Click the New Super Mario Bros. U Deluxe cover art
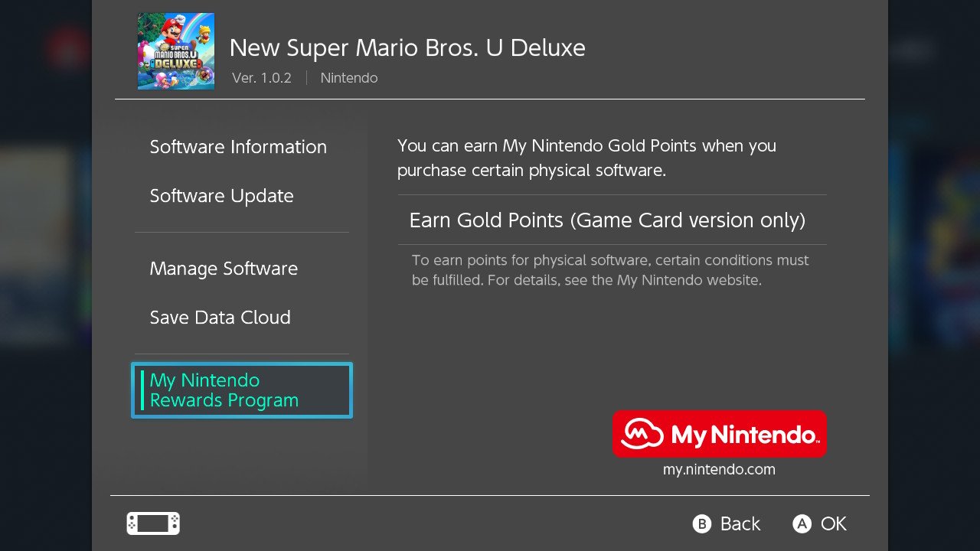 [176, 51]
